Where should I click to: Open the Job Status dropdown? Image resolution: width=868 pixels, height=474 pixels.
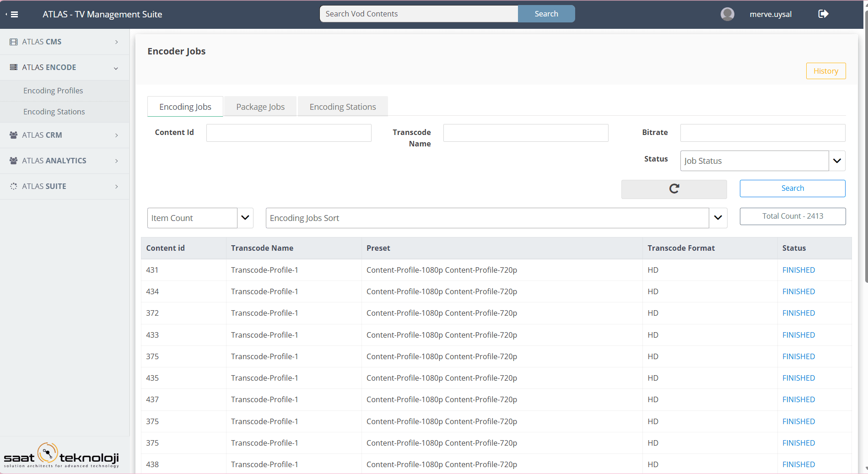pyautogui.click(x=836, y=161)
